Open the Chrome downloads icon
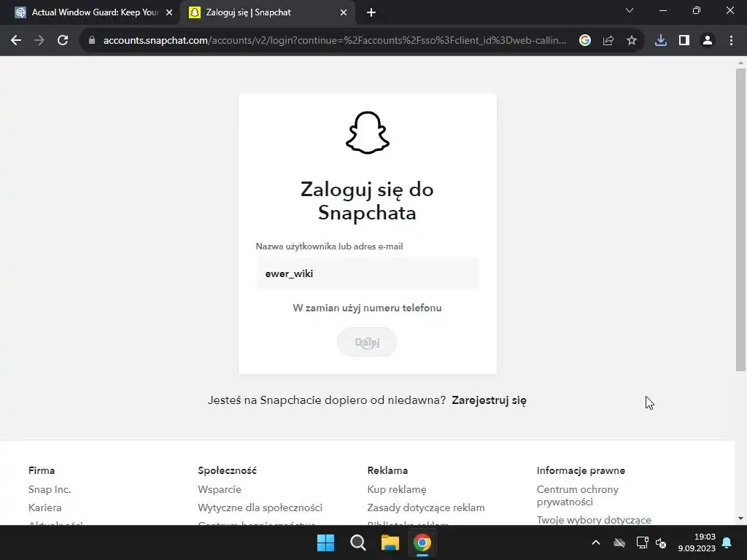The height and width of the screenshot is (560, 747). pyautogui.click(x=661, y=41)
